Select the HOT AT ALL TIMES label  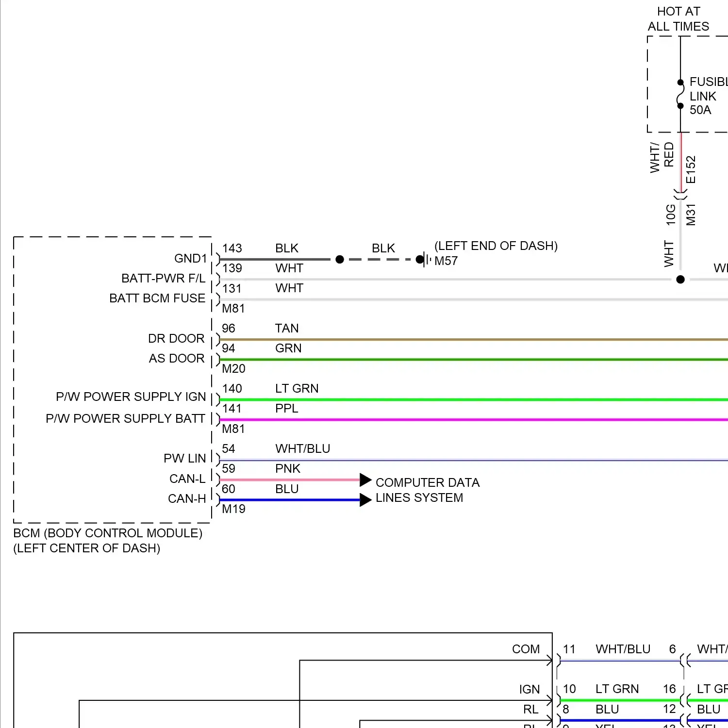(x=678, y=19)
